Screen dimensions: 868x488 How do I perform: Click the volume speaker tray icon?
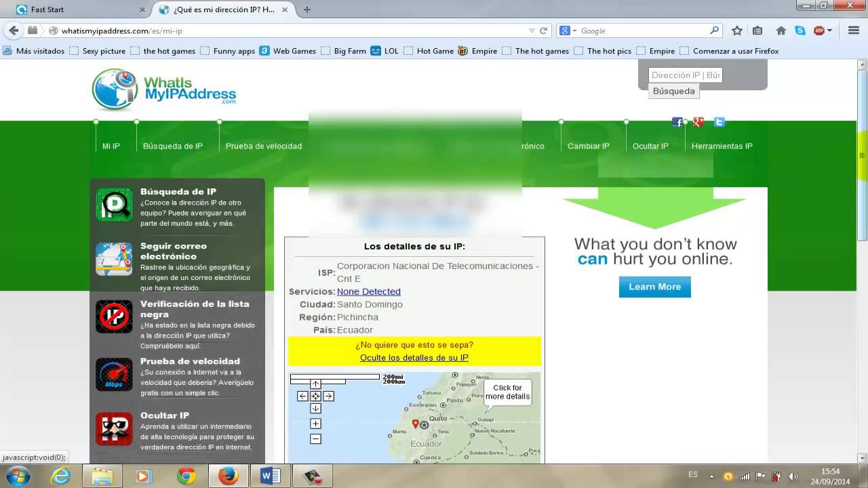pos(792,476)
